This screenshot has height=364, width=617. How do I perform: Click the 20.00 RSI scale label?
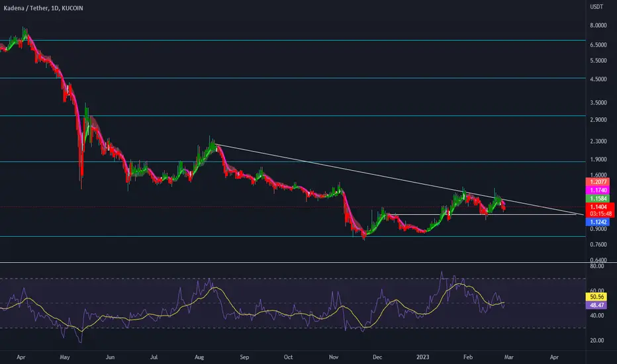click(x=597, y=340)
